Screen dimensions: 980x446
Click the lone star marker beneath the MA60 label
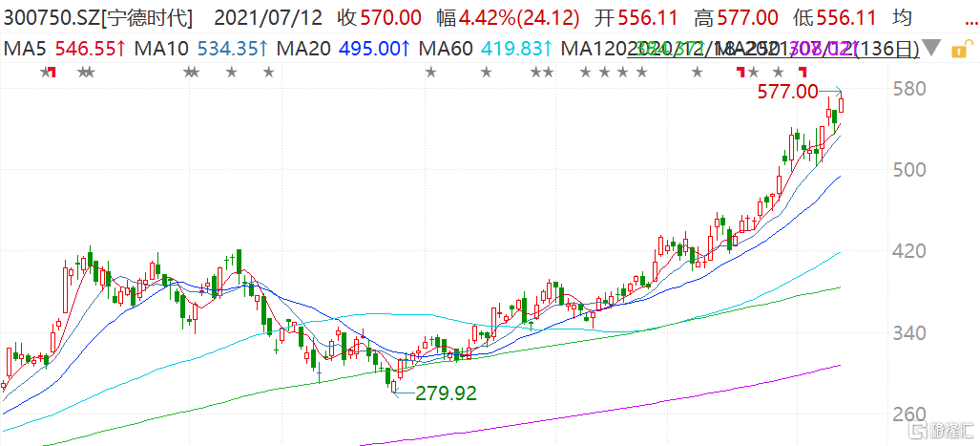click(430, 73)
